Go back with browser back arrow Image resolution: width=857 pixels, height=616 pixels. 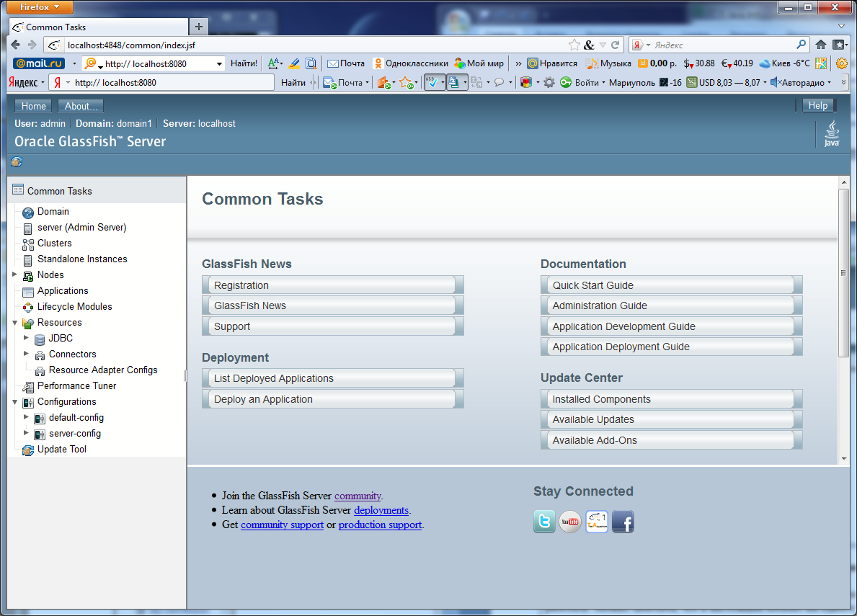(x=15, y=45)
